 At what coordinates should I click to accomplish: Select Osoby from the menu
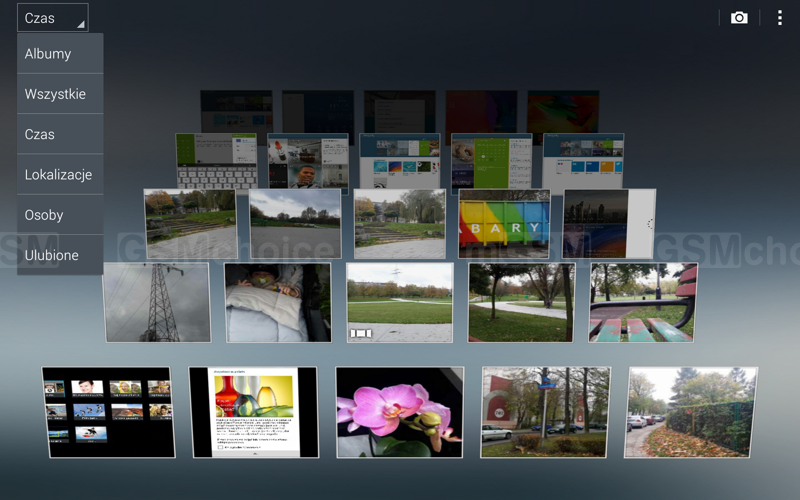[x=59, y=215]
